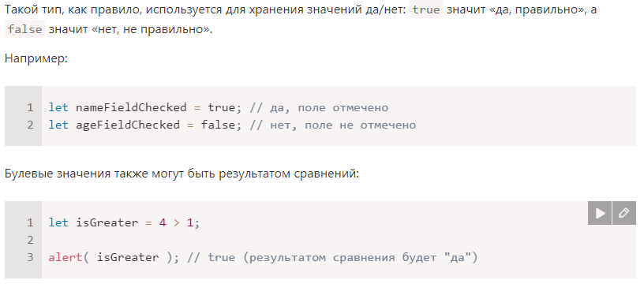Open isGreater example in sandbox editor
The height and width of the screenshot is (295, 644).
click(623, 213)
